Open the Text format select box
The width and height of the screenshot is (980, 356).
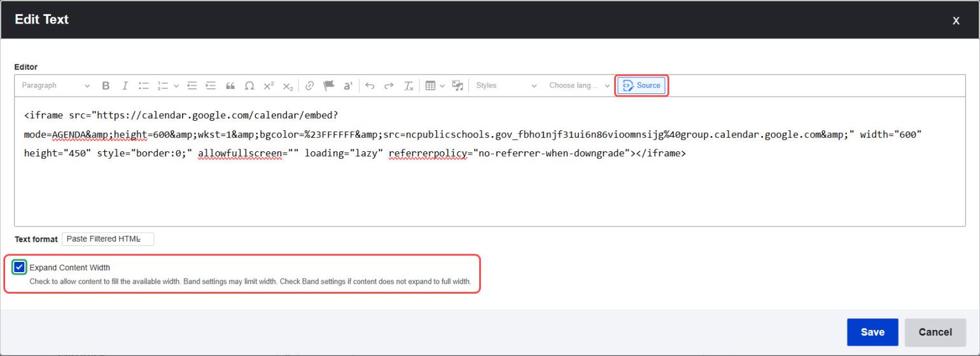pyautogui.click(x=108, y=239)
